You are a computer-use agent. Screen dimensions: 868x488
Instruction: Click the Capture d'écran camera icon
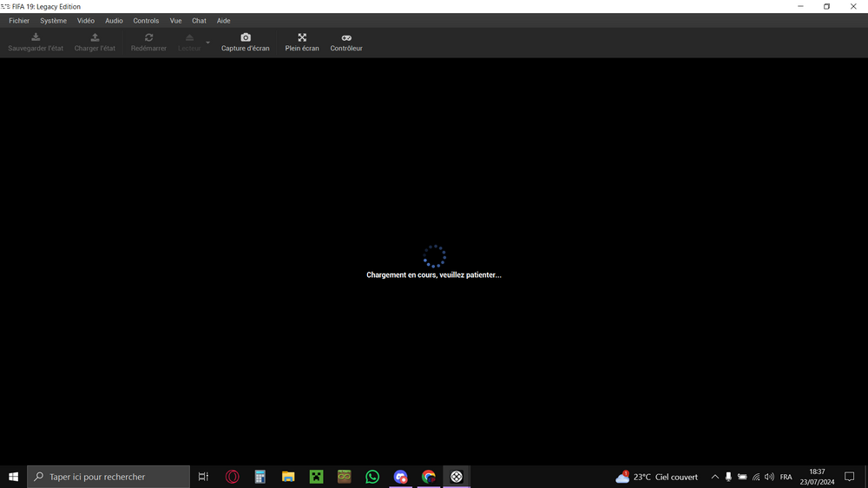tap(246, 38)
